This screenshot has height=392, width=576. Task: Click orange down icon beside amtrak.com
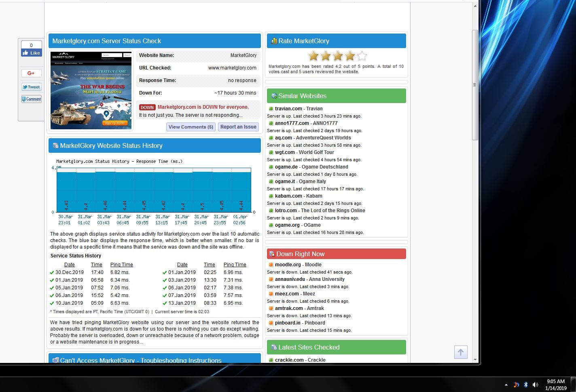click(x=271, y=308)
